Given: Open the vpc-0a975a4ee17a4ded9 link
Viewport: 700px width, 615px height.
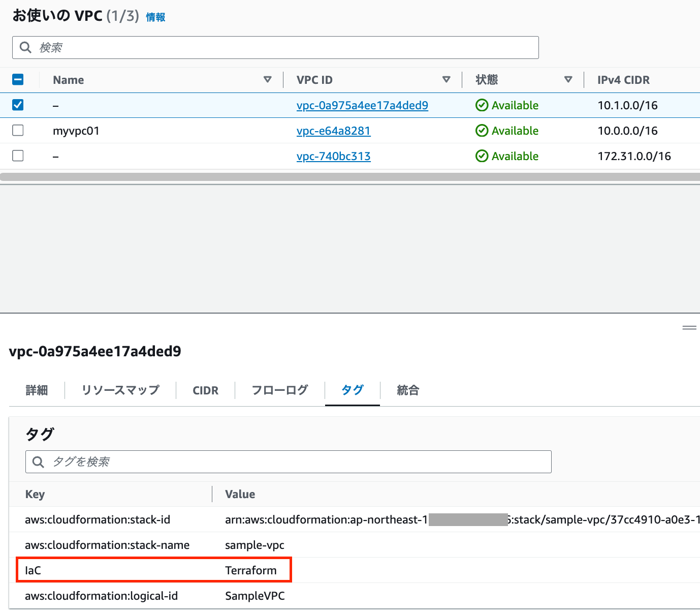Looking at the screenshot, I should (x=362, y=105).
